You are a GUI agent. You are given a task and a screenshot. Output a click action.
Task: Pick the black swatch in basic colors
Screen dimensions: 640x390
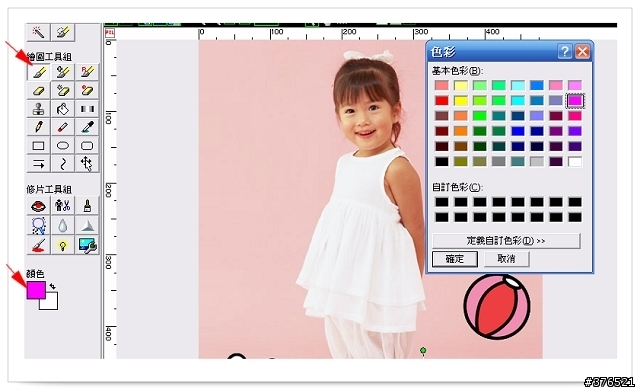442,162
